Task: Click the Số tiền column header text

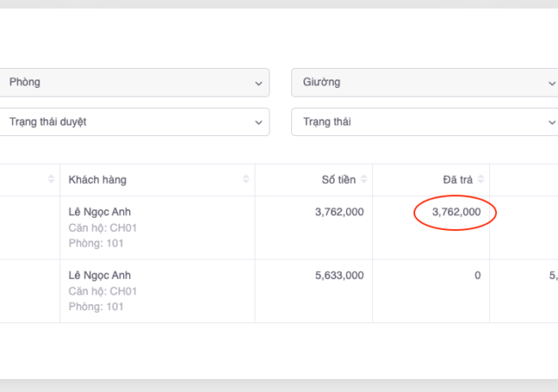Action: point(339,179)
